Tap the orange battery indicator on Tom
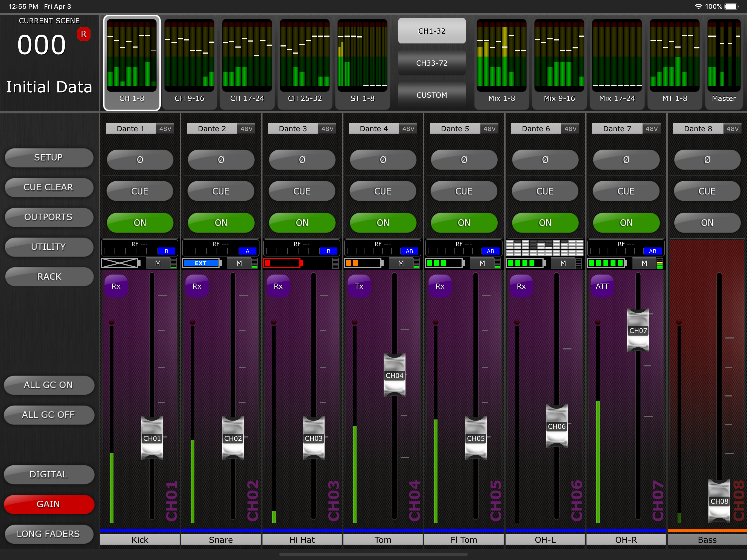 364,263
